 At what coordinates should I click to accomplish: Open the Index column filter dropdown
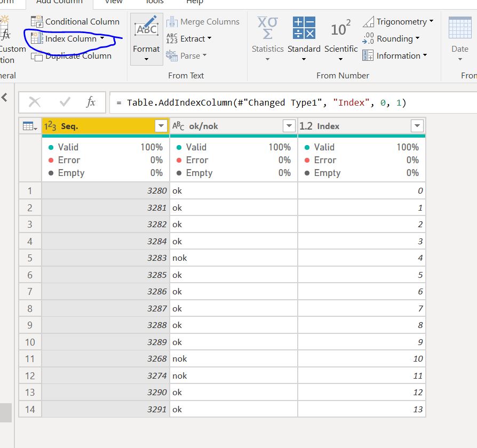coord(417,126)
